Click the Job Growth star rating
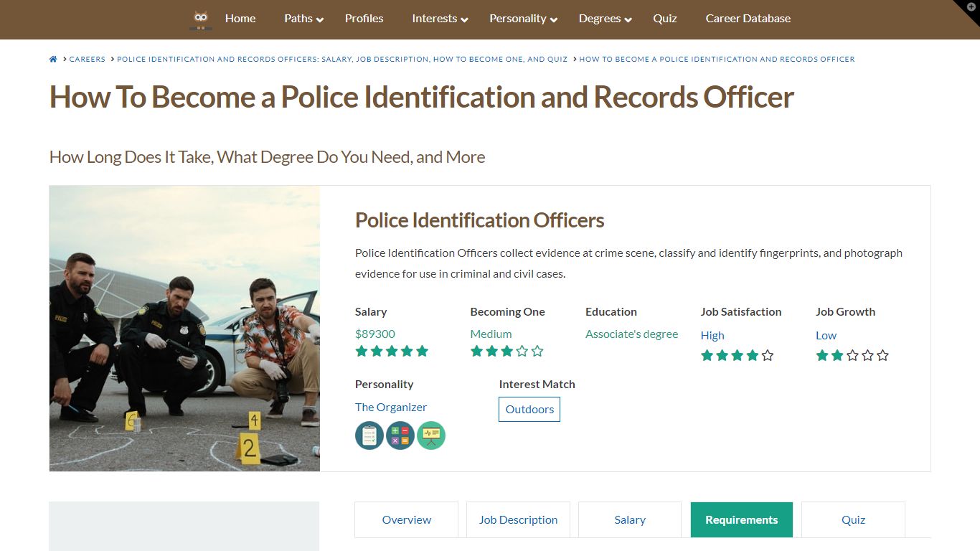The width and height of the screenshot is (980, 551). pos(852,355)
